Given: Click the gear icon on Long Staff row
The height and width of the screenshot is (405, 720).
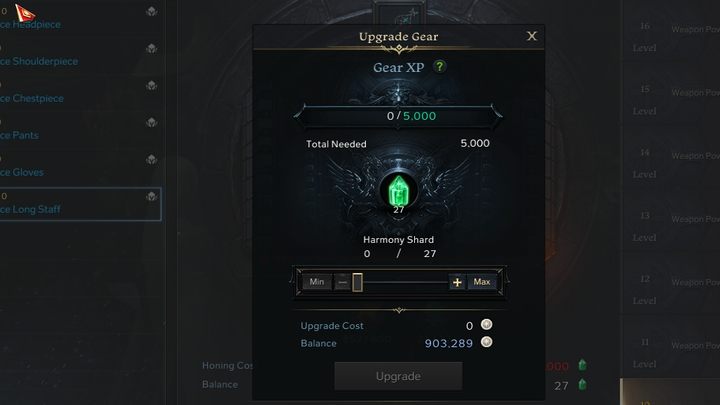Looking at the screenshot, I should coord(152,197).
